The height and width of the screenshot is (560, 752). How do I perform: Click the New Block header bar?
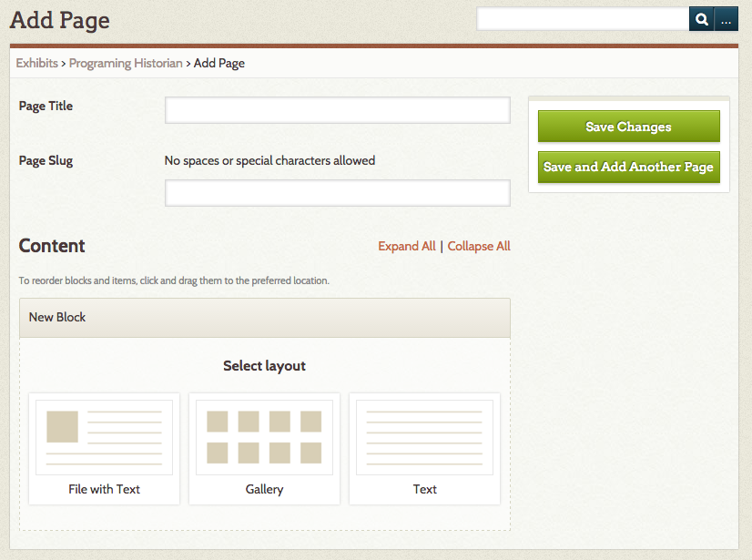click(x=264, y=318)
